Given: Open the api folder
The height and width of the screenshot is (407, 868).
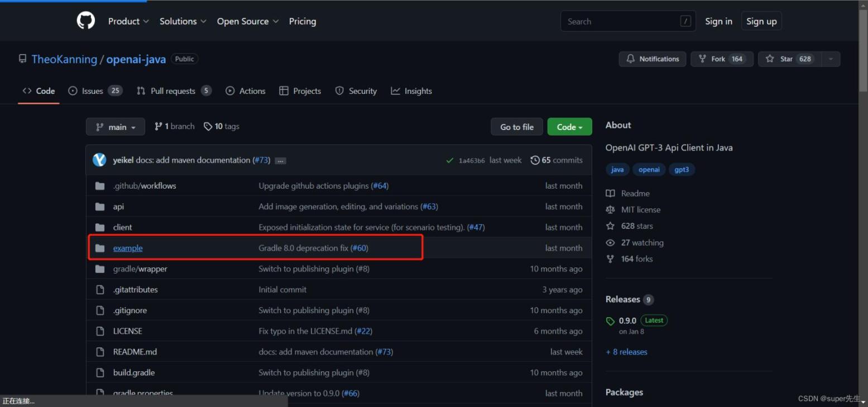Looking at the screenshot, I should 118,207.
